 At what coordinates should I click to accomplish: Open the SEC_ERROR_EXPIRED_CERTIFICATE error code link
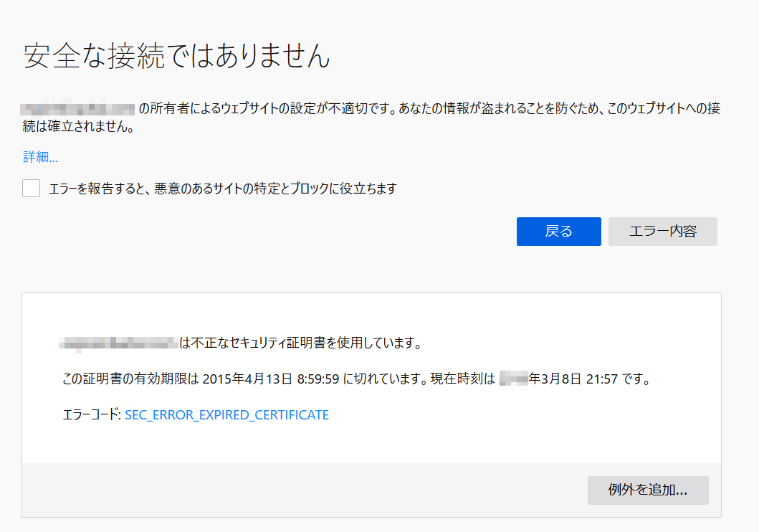pyautogui.click(x=226, y=415)
